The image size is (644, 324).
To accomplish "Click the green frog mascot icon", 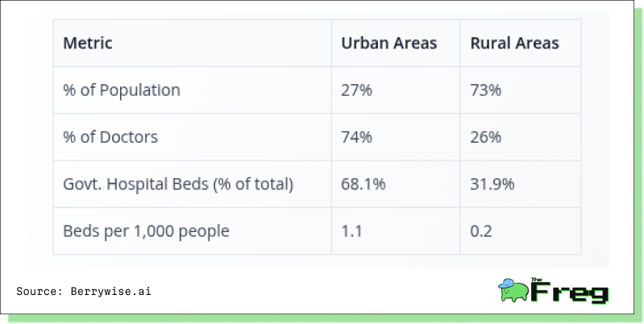I will [513, 290].
